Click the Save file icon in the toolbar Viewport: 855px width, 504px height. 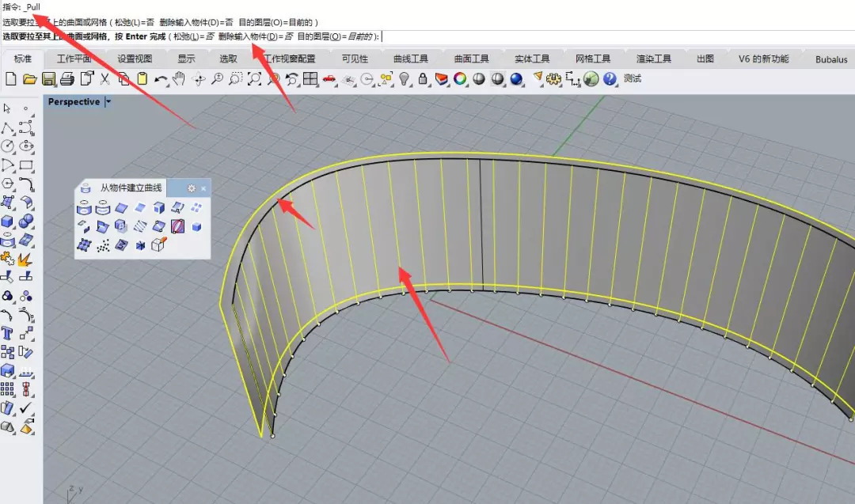tap(48, 78)
